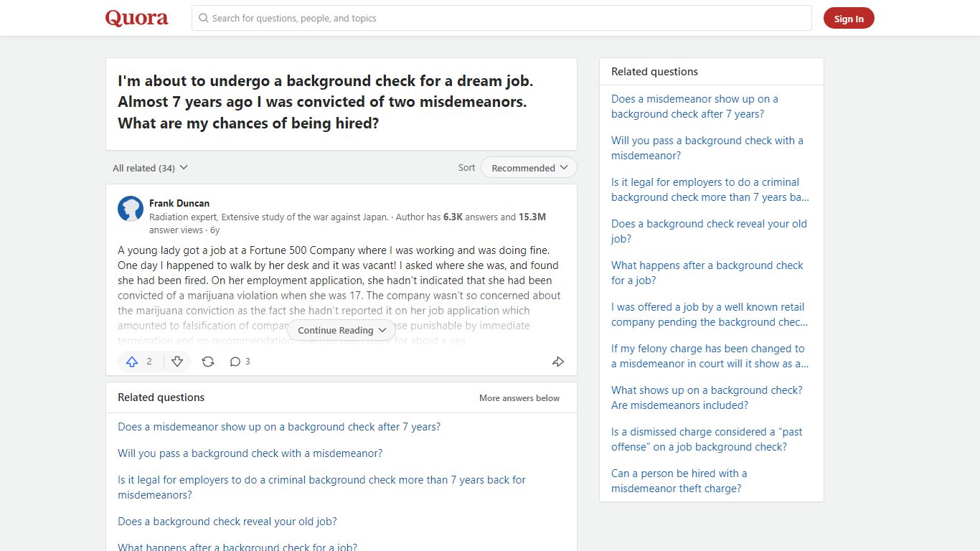The height and width of the screenshot is (551, 980).
Task: Click 'More answers below' text
Action: click(519, 397)
